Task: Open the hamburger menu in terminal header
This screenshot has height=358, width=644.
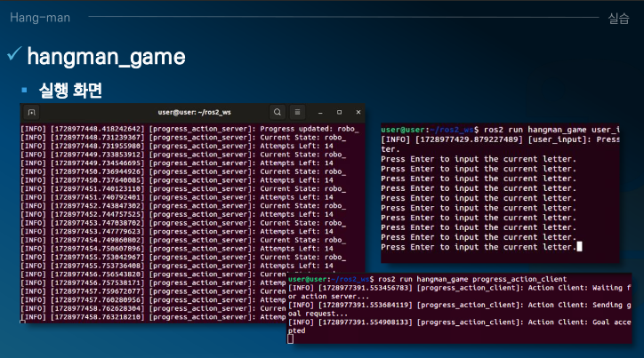Action: coord(297,112)
